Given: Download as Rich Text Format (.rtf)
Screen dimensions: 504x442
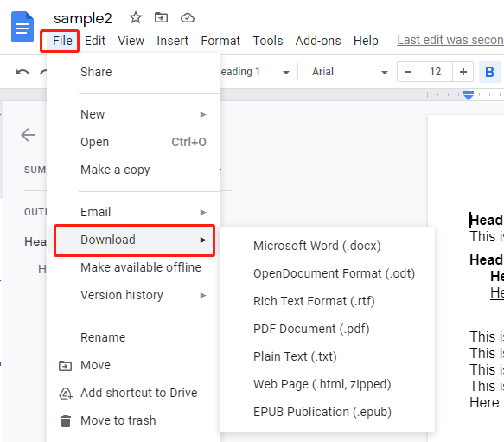Looking at the screenshot, I should [327, 301].
